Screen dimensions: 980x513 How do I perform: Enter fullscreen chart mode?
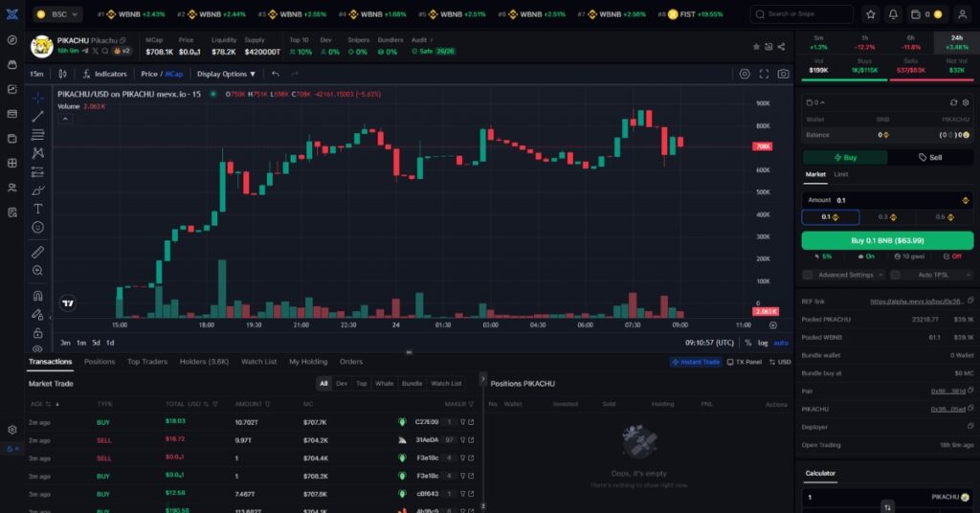tap(764, 74)
